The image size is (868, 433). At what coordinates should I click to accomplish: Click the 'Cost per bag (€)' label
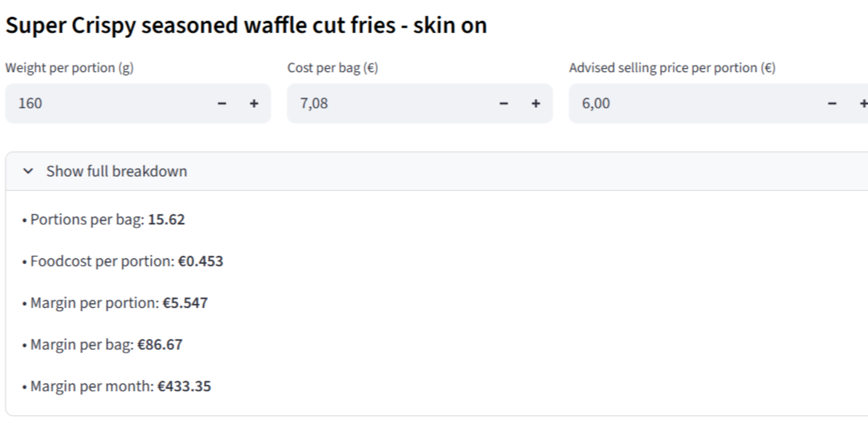[332, 68]
